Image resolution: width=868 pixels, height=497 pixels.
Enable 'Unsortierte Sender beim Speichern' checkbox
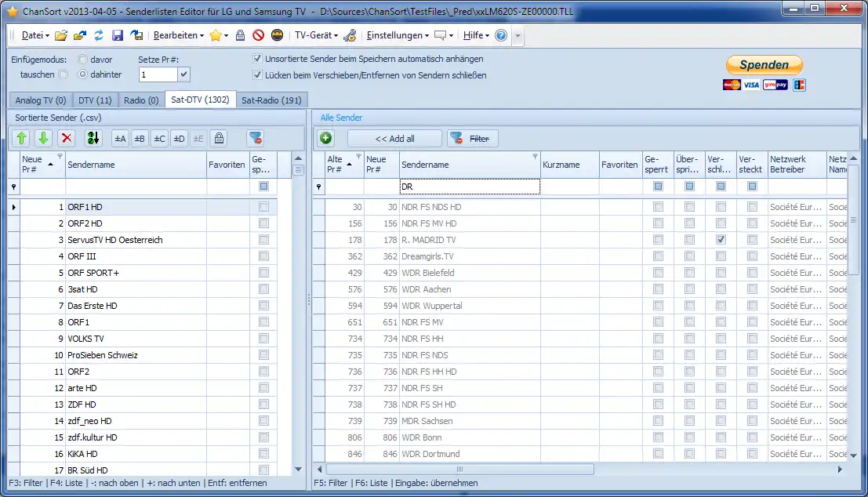pyautogui.click(x=257, y=59)
